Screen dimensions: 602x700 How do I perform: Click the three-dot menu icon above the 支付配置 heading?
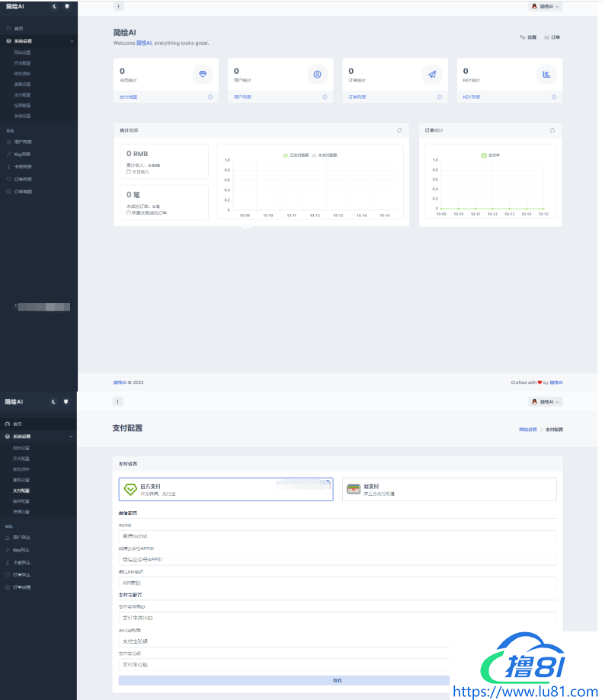point(118,401)
